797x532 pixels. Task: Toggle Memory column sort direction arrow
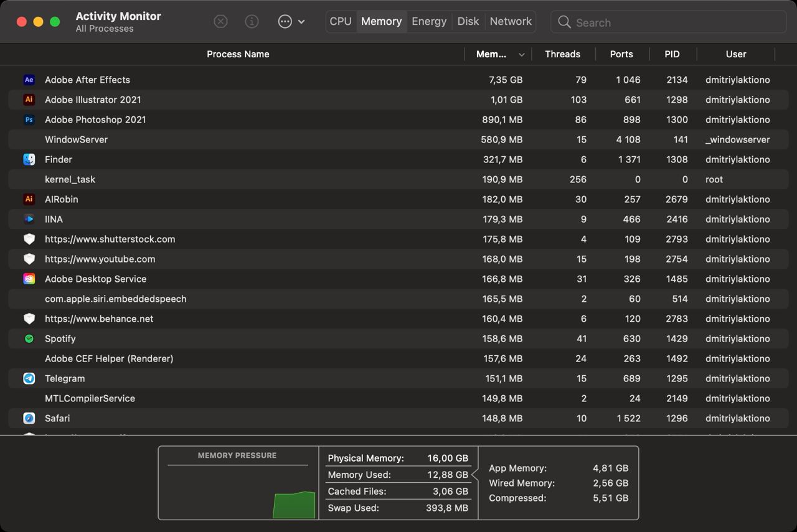[x=521, y=55]
